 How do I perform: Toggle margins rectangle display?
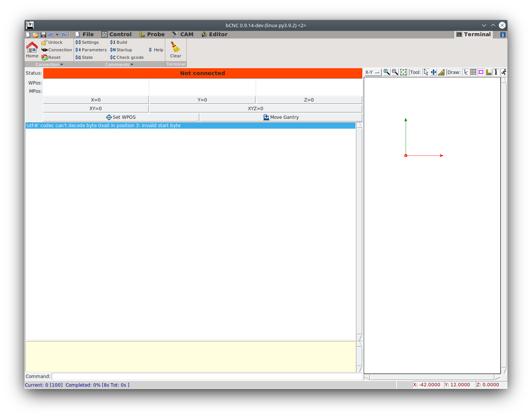pos(481,72)
